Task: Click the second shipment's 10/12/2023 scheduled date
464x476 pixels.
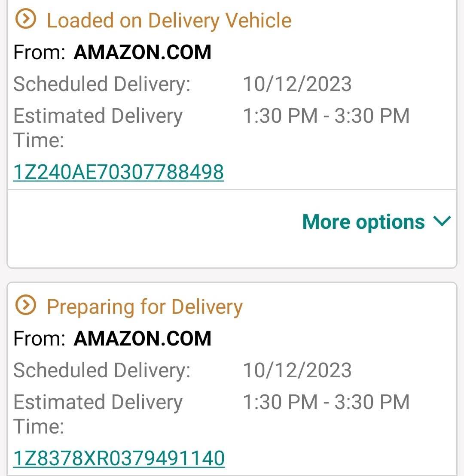Action: click(x=297, y=370)
